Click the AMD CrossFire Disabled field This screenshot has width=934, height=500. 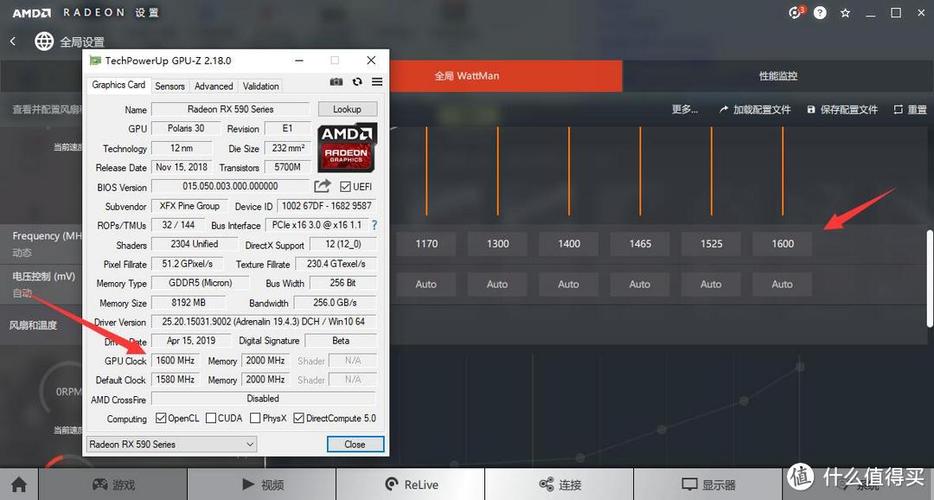coord(263,399)
